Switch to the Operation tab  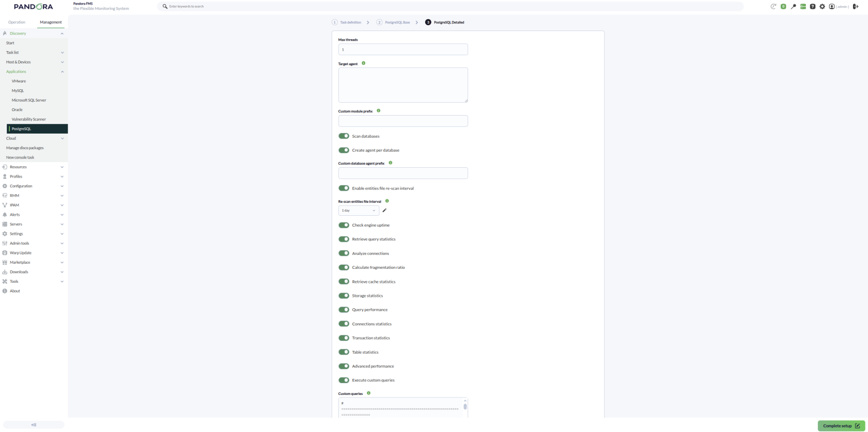pos(17,22)
